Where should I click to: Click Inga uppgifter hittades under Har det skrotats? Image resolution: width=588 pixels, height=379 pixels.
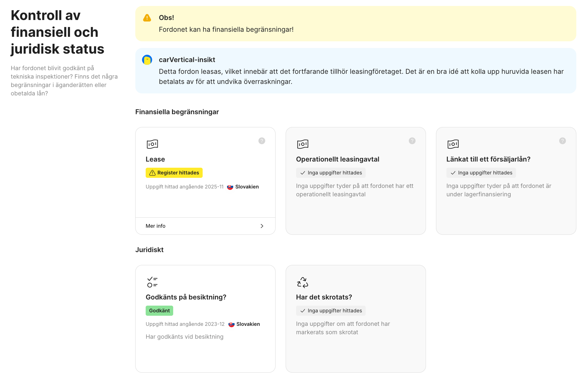click(331, 311)
